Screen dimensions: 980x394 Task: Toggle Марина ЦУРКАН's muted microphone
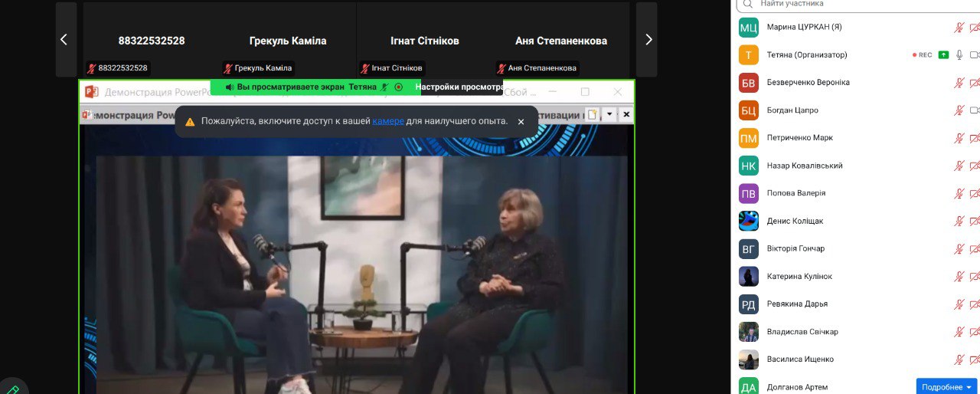959,28
